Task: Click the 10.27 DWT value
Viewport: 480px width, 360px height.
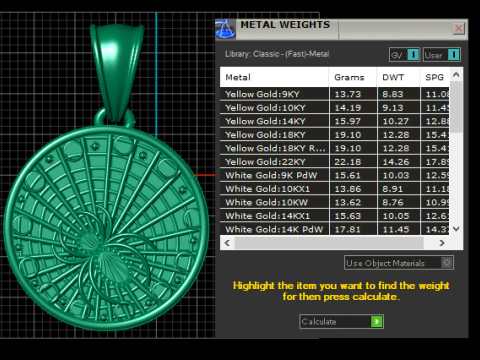Action: coord(396,121)
